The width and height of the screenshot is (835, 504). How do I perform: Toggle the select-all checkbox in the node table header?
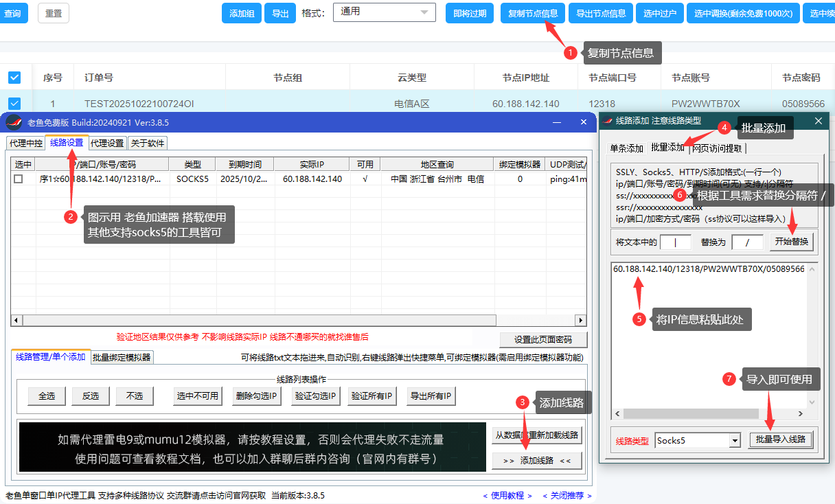pyautogui.click(x=14, y=78)
